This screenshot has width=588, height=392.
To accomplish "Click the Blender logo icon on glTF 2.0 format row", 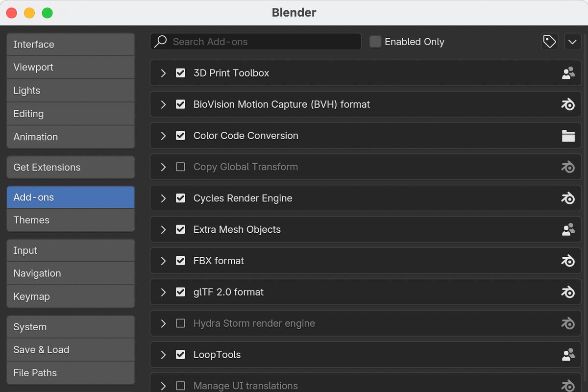I will [x=568, y=293].
